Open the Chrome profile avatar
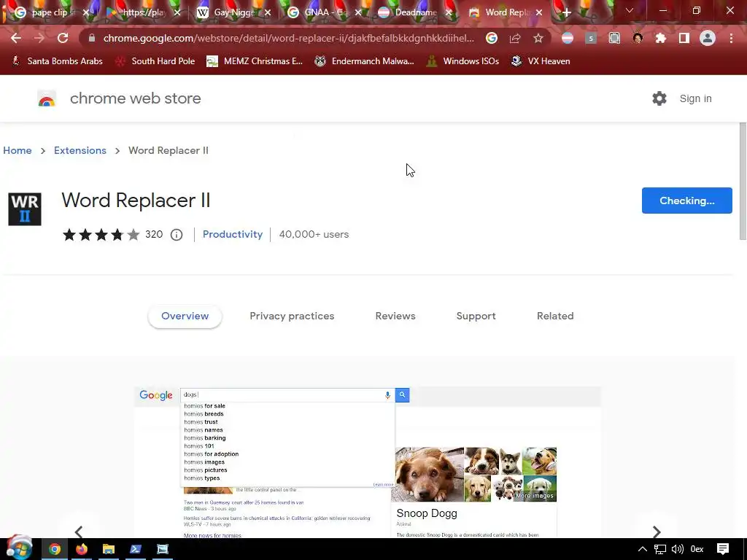 pos(708,38)
